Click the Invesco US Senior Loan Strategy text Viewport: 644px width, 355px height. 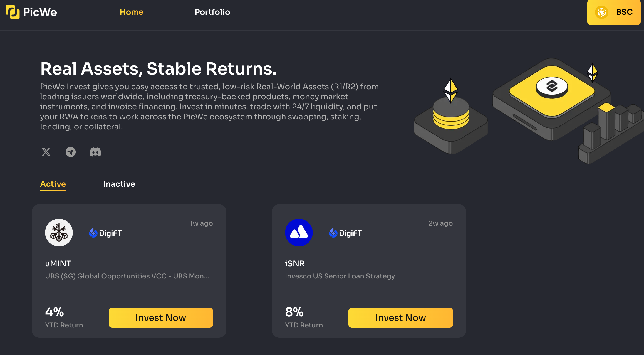click(340, 276)
